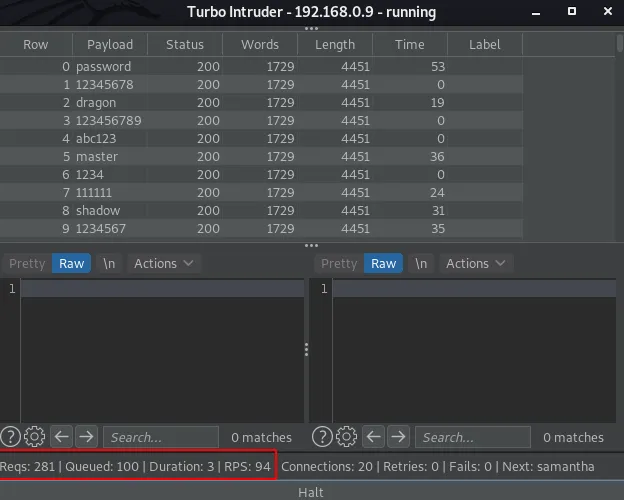Open the Actions dropdown in the right pane
The height and width of the screenshot is (500, 624).
point(476,264)
